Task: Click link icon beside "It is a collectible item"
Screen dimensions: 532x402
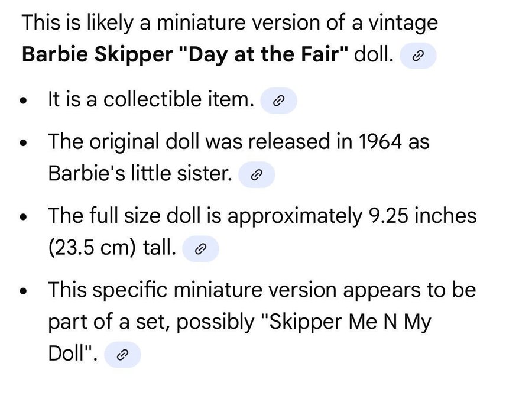Action: (x=278, y=100)
